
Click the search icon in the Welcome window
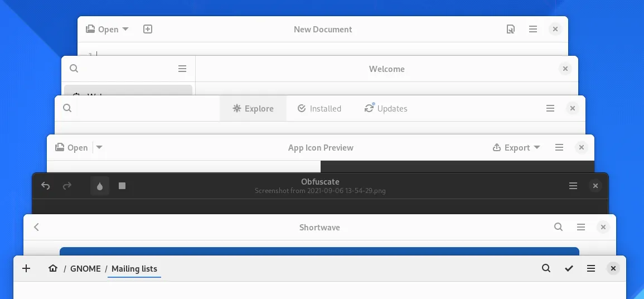point(74,69)
